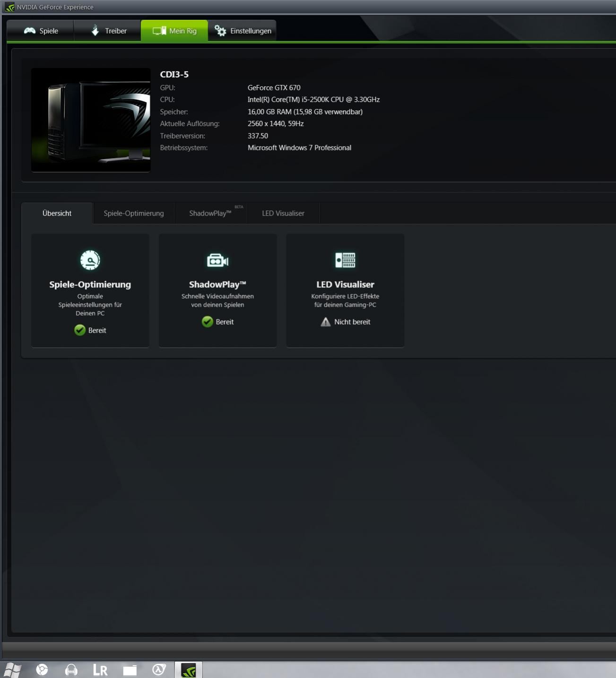Select the Mein Rig tab
Viewport: 616px width, 678px height.
(174, 31)
